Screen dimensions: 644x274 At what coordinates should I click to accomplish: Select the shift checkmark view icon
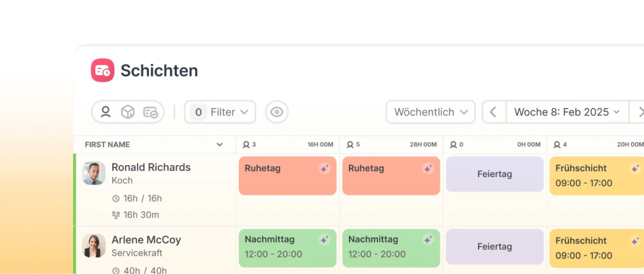tap(150, 112)
